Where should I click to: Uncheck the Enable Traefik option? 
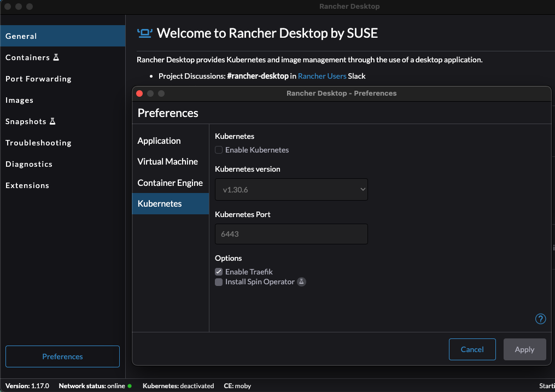(219, 272)
